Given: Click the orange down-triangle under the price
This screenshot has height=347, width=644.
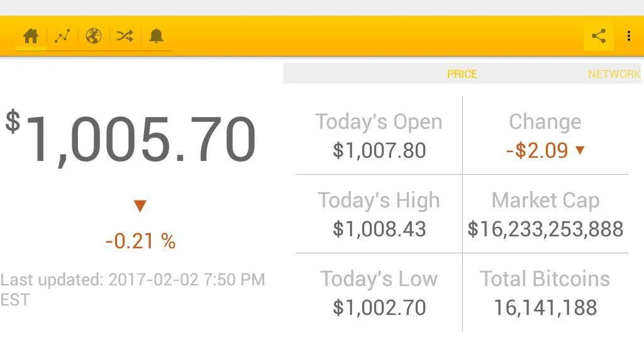Looking at the screenshot, I should tap(140, 206).
